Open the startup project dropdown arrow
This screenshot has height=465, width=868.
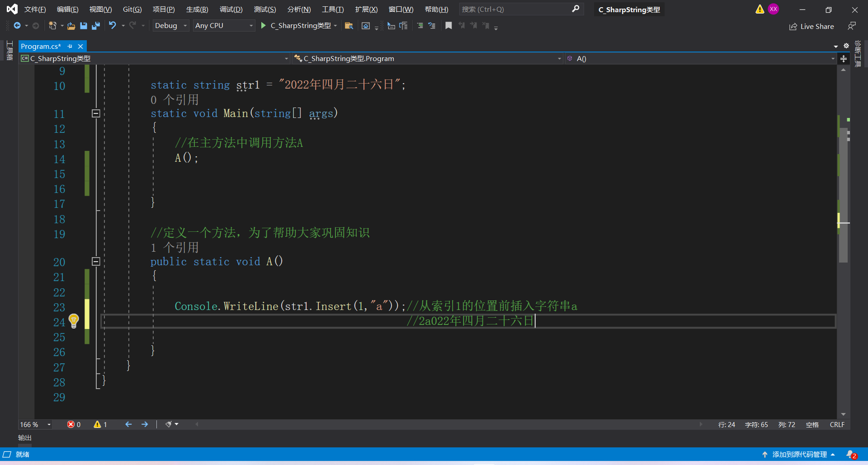click(x=335, y=26)
